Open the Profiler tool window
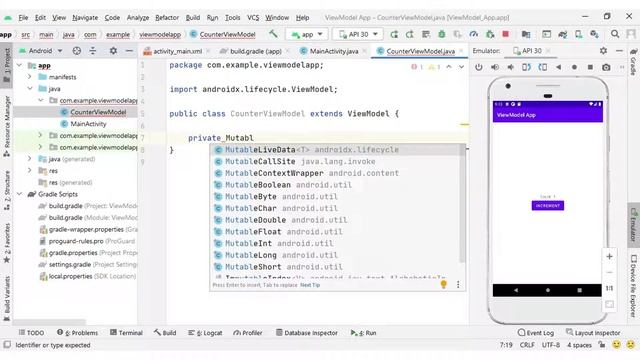 tap(248, 333)
